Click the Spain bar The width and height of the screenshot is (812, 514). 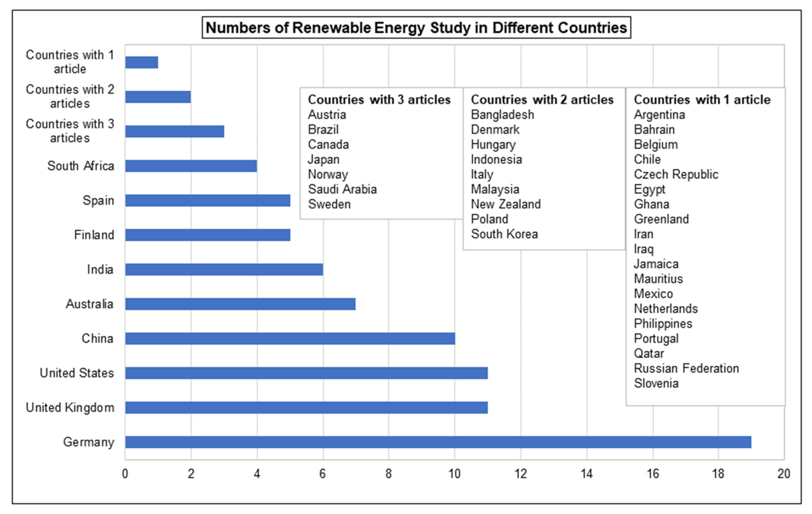[x=207, y=200]
